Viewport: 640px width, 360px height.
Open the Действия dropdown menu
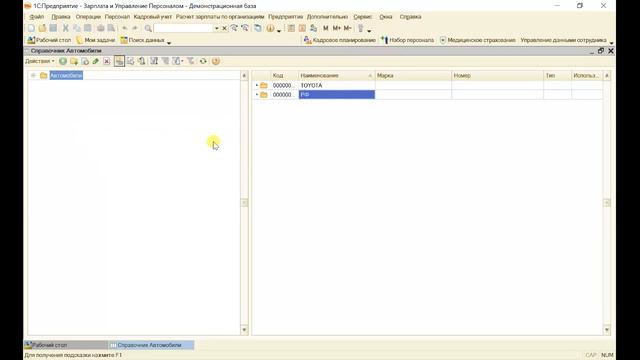click(x=40, y=61)
